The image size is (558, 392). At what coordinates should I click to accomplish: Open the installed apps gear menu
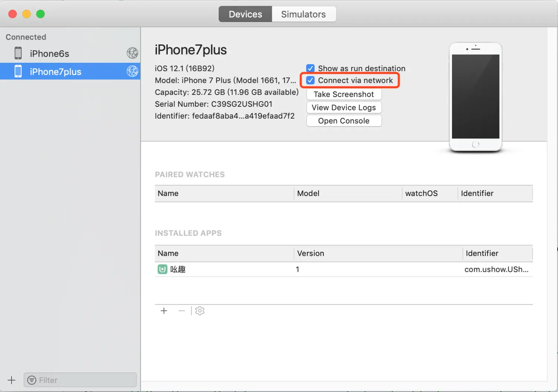(200, 311)
